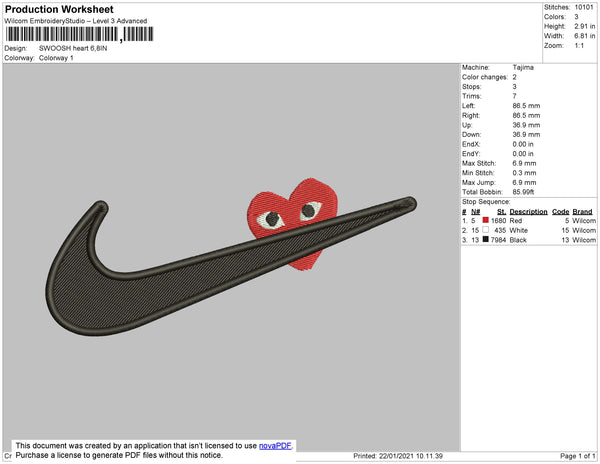
Task: Click the printed date '22/01/2021 10.11.39'
Action: click(411, 456)
